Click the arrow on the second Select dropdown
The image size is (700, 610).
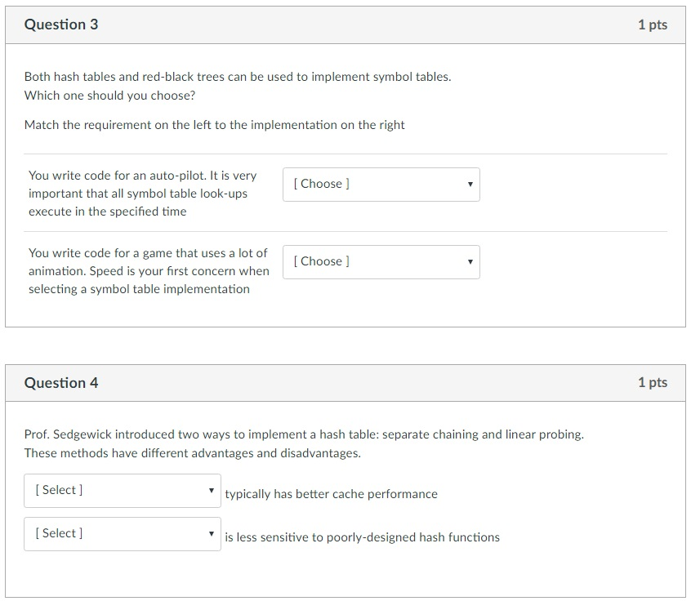coord(212,533)
